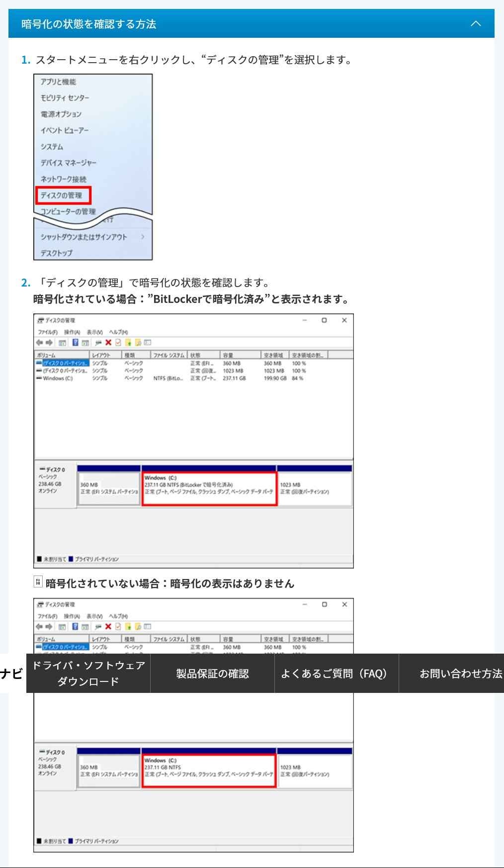Screen dimensions: 504x868
Task: Click ファイル(F) menu in first Disk Management window
Action: [x=48, y=332]
